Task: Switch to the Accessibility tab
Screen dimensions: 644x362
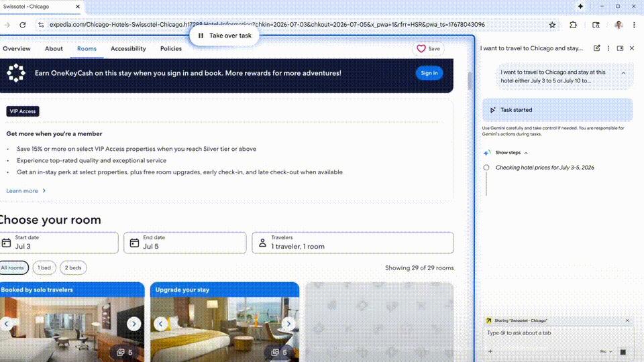Action: tap(128, 49)
